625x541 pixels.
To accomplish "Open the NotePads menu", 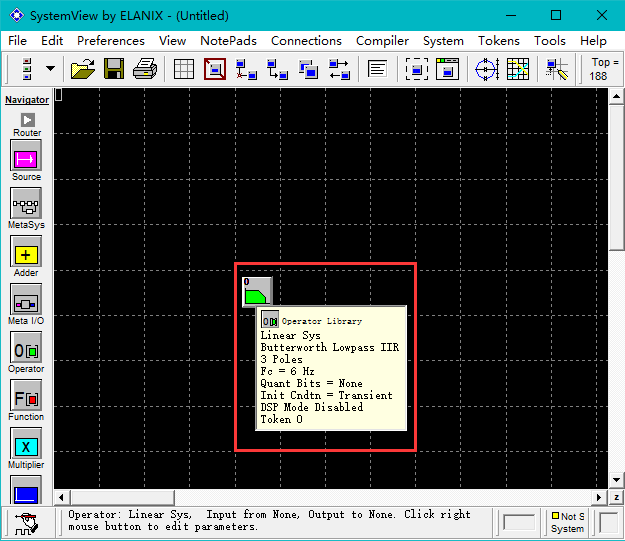I will tap(228, 41).
